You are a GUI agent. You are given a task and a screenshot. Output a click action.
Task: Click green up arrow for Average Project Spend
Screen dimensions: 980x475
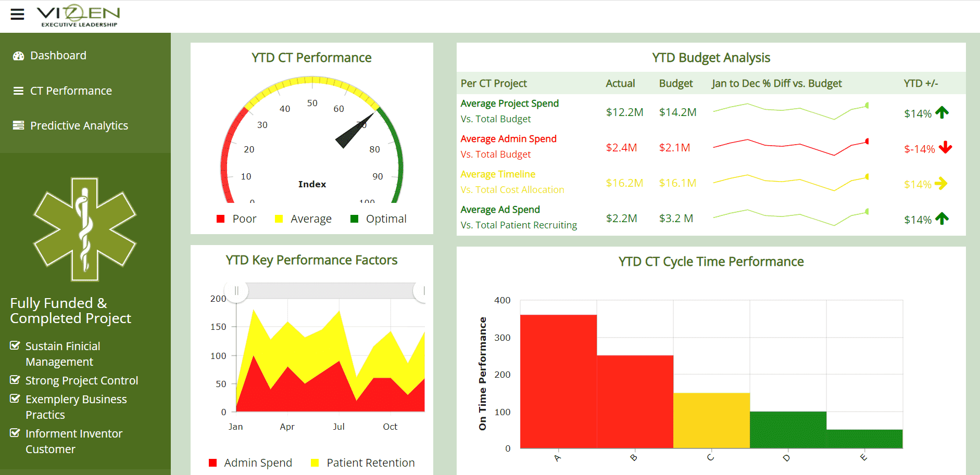coord(942,112)
